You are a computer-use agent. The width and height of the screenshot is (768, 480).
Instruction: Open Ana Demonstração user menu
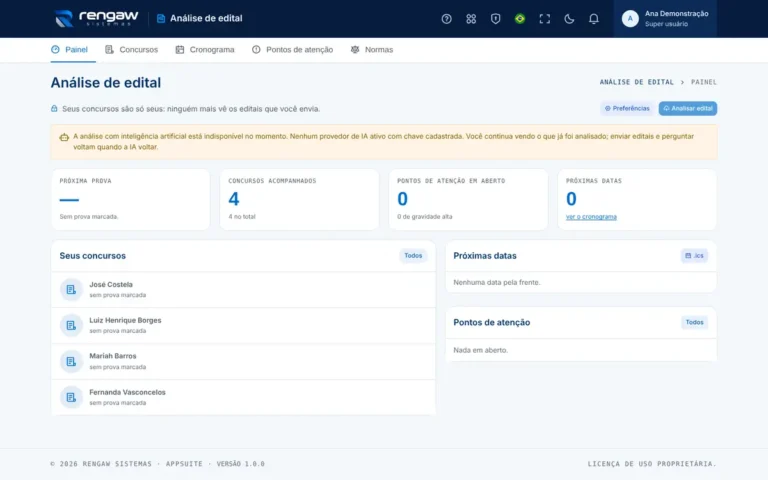pos(665,19)
